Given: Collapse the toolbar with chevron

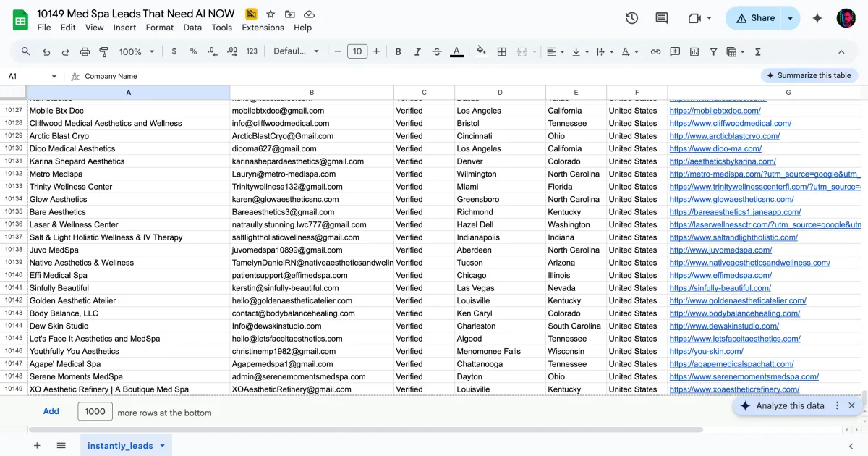Looking at the screenshot, I should [x=841, y=51].
